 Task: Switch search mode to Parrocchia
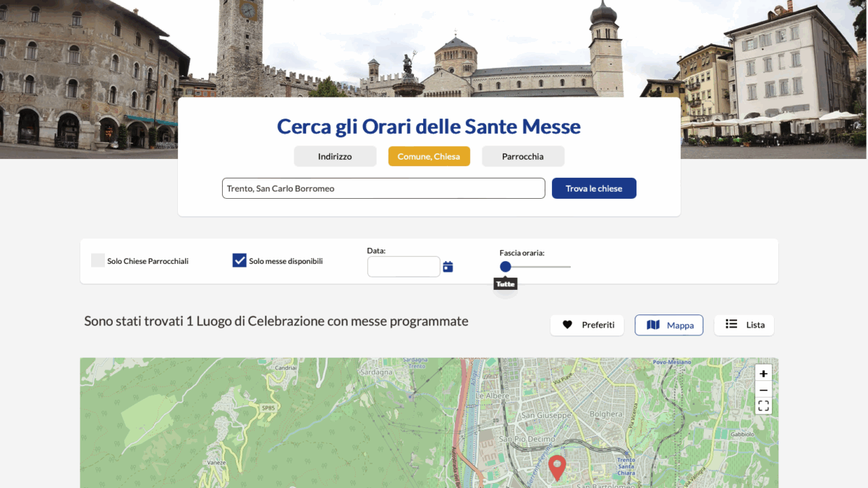tap(523, 156)
